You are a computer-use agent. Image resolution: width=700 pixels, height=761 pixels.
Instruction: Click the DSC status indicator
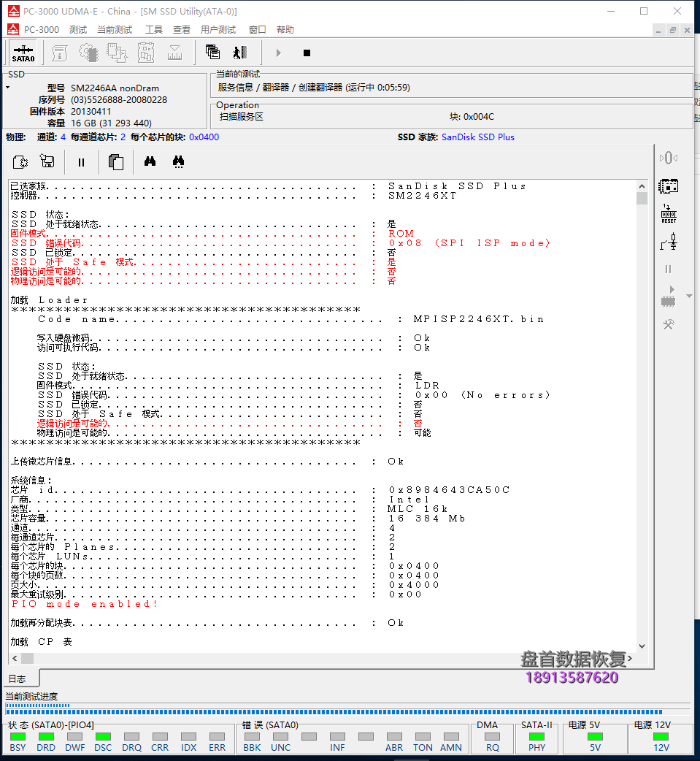click(x=103, y=737)
